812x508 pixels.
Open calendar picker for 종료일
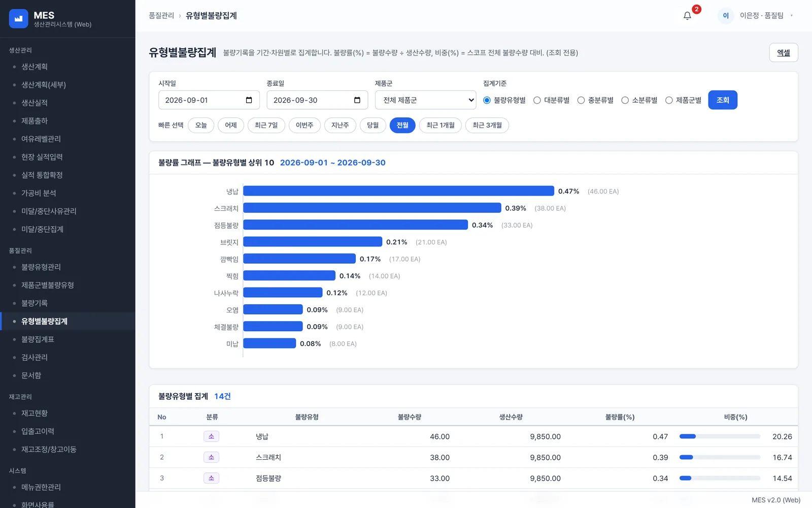[357, 100]
